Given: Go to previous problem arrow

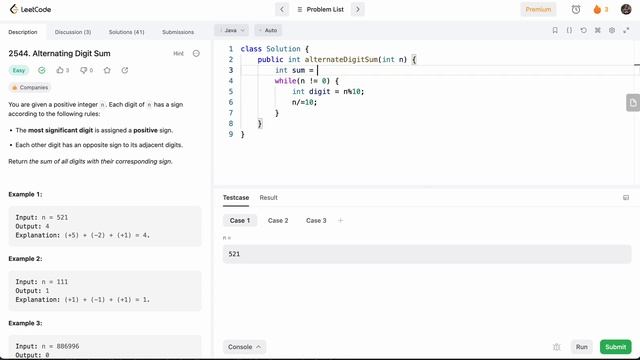Looking at the screenshot, I should (x=282, y=9).
